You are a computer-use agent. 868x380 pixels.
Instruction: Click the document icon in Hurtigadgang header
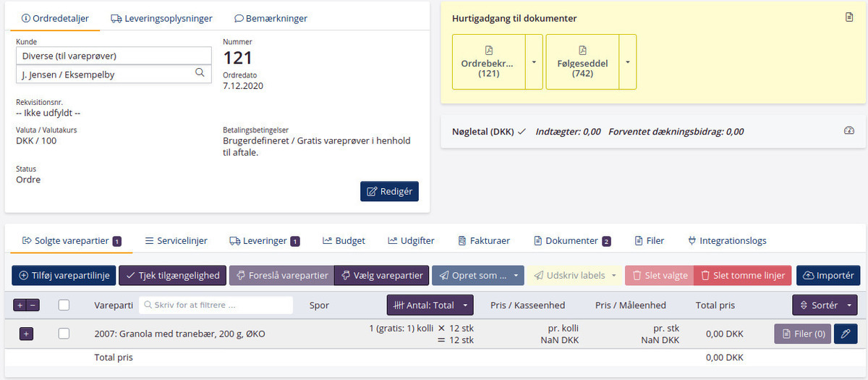pyautogui.click(x=849, y=17)
